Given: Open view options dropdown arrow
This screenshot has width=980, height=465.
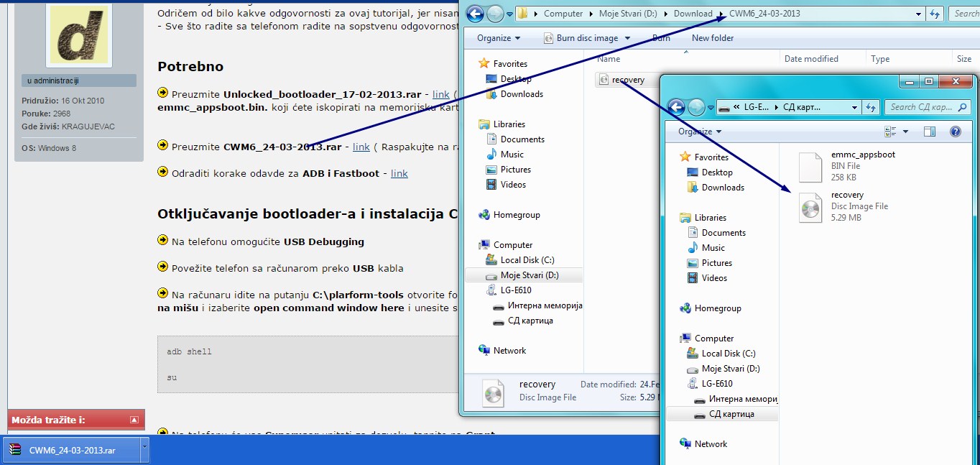Looking at the screenshot, I should (905, 132).
